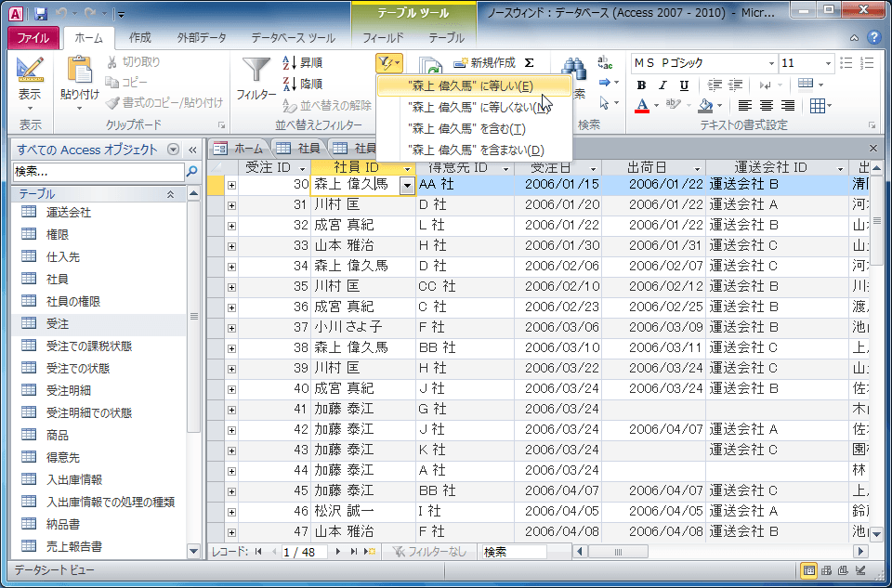Click the Σ totals icon

coord(529,62)
